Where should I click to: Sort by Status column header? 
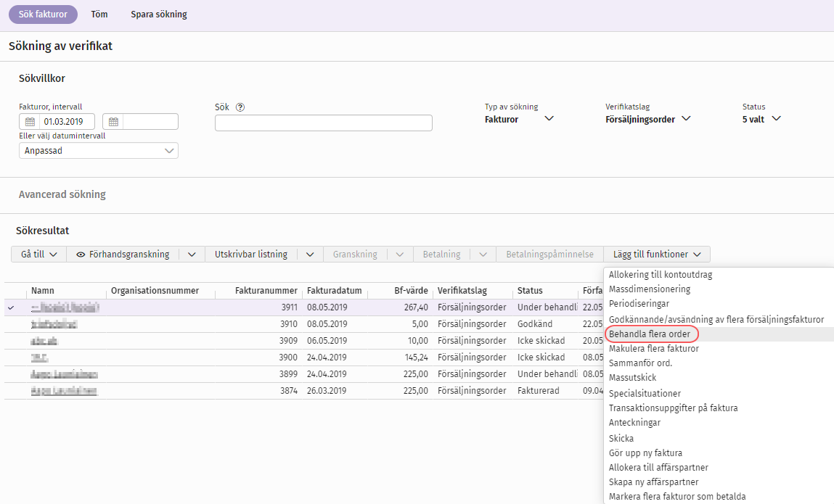[530, 291]
